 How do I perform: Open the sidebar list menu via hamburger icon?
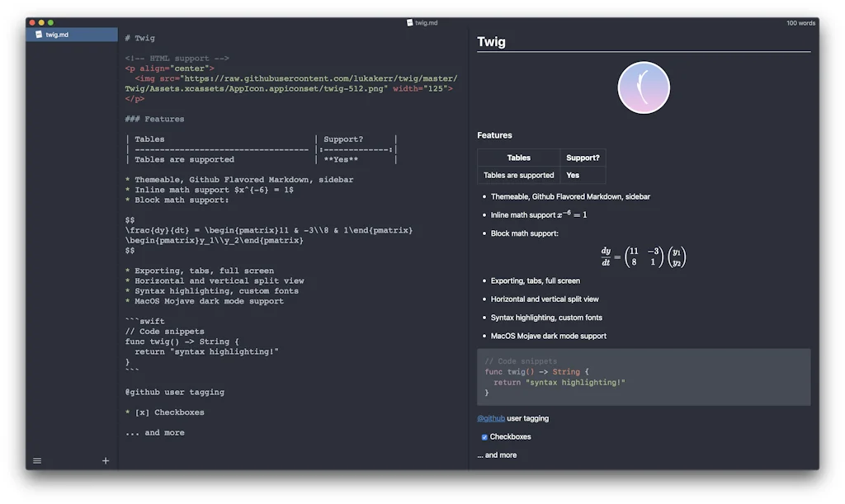pyautogui.click(x=36, y=460)
